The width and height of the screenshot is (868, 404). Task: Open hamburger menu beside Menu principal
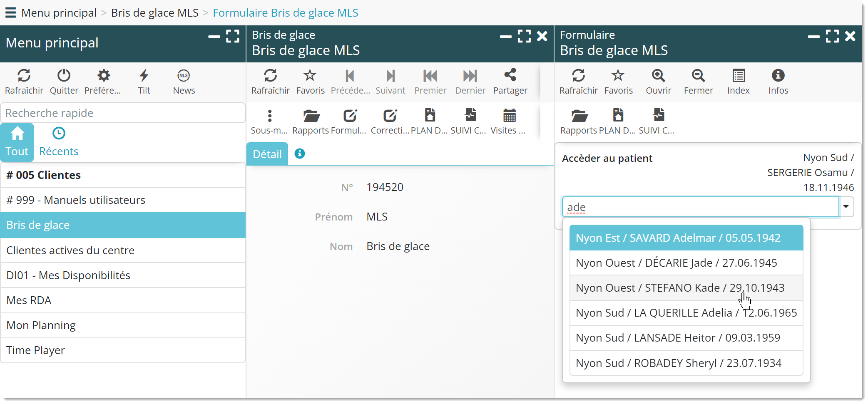10,13
